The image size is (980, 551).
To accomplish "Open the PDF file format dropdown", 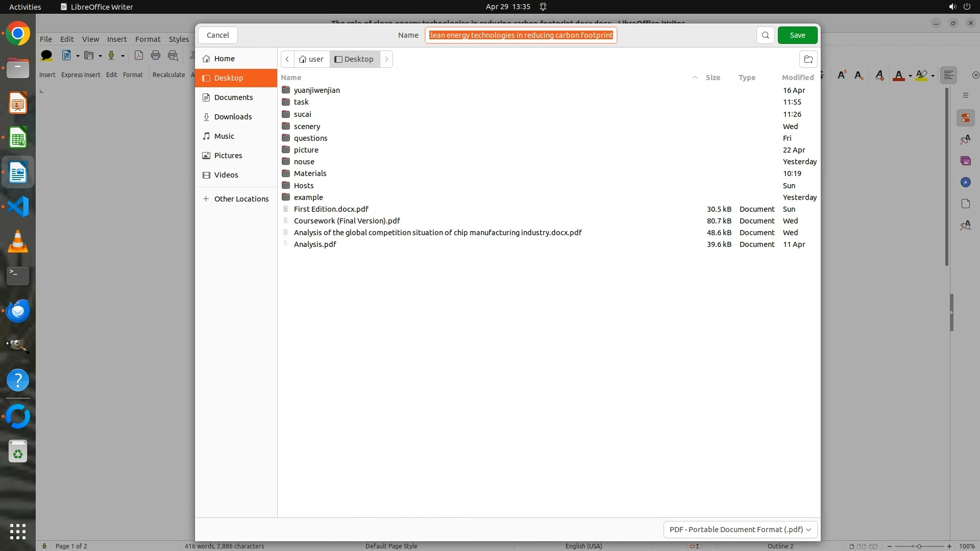I will tap(740, 530).
